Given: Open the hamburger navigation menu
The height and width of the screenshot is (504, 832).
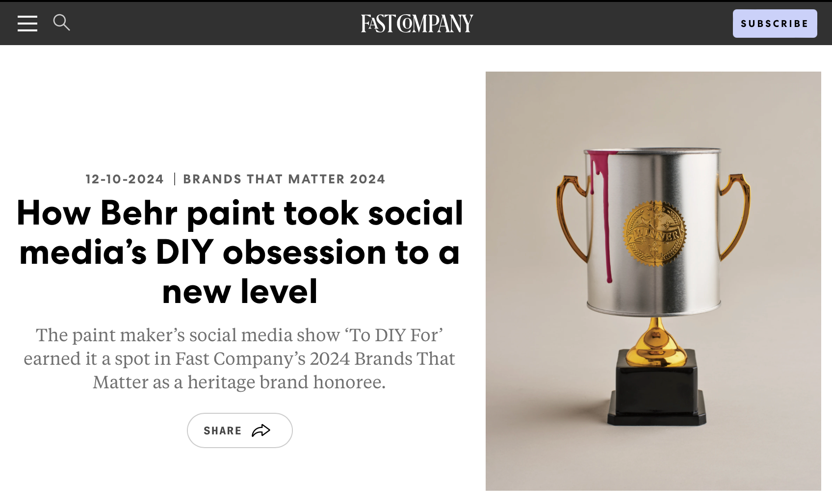Looking at the screenshot, I should coord(27,23).
